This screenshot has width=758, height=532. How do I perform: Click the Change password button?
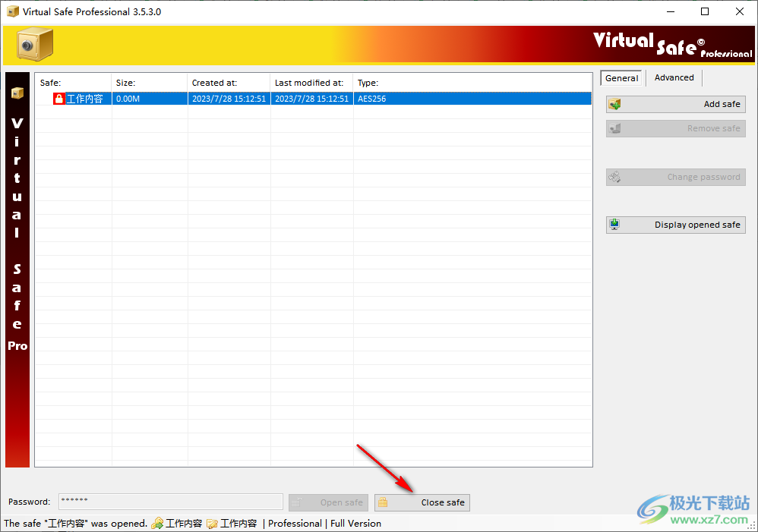tap(676, 177)
